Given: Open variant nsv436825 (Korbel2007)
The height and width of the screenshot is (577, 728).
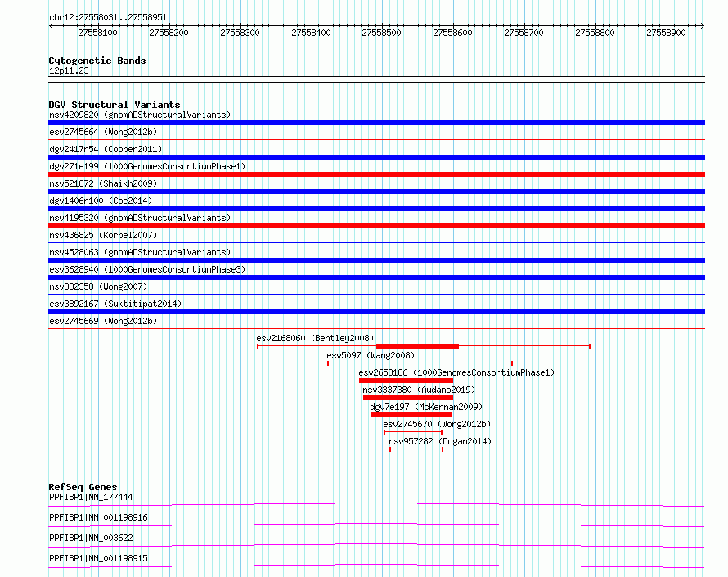Looking at the screenshot, I should tap(103, 235).
